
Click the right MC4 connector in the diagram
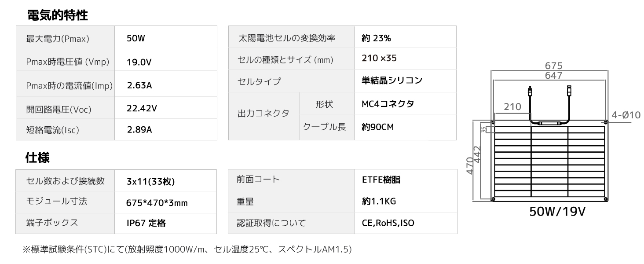click(x=568, y=91)
